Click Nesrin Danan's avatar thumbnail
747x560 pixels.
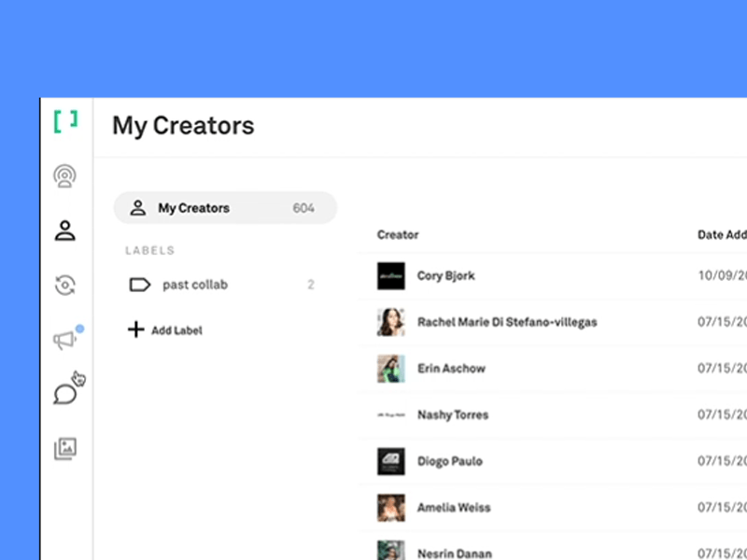click(390, 551)
